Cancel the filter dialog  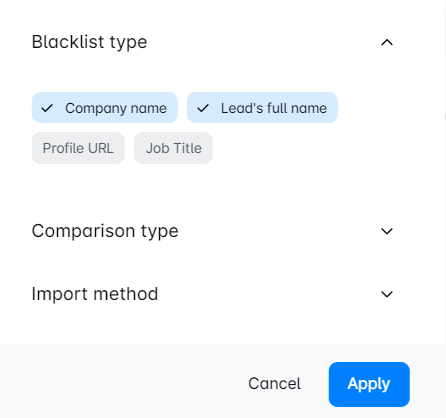point(274,384)
